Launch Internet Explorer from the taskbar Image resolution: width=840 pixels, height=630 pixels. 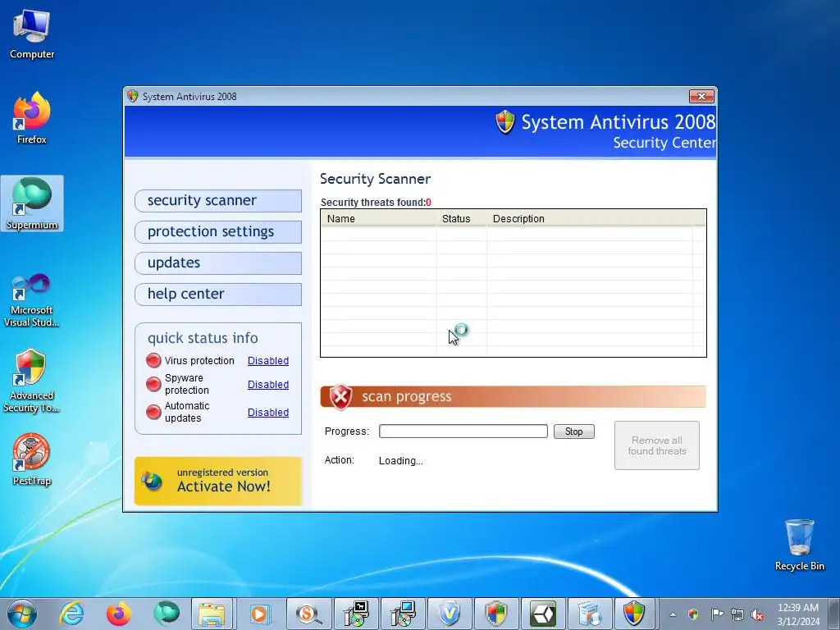(72, 614)
